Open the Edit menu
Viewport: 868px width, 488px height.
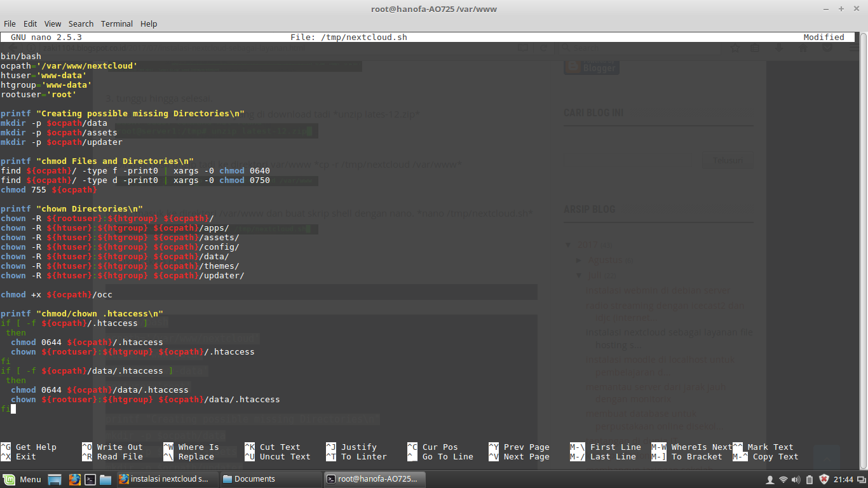click(x=30, y=24)
